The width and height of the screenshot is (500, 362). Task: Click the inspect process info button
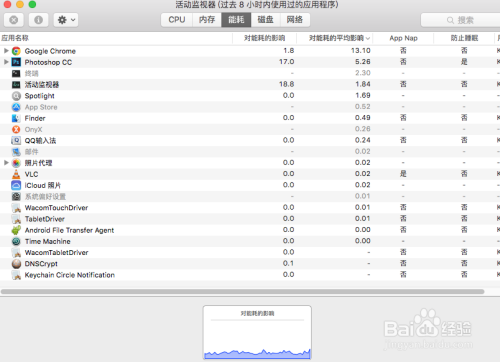tap(39, 20)
